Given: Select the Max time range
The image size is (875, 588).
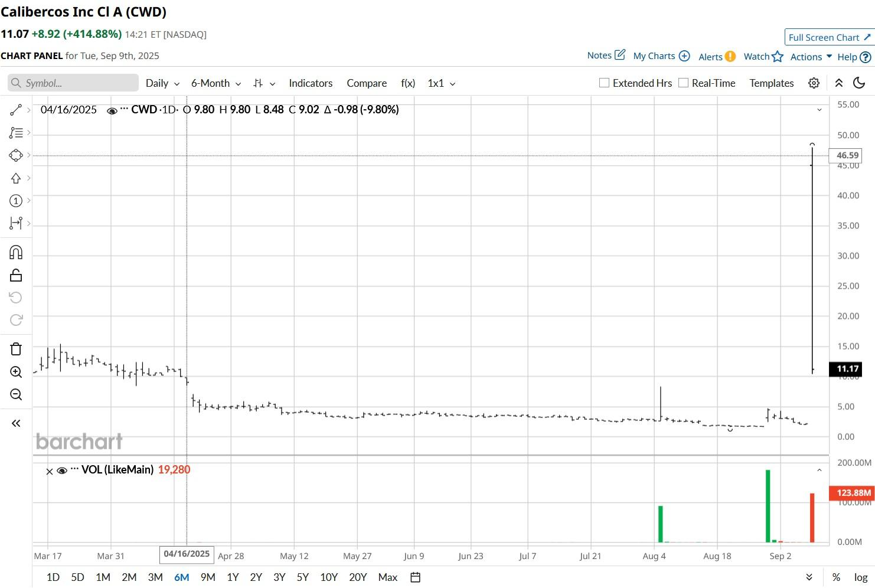Looking at the screenshot, I should point(388,577).
